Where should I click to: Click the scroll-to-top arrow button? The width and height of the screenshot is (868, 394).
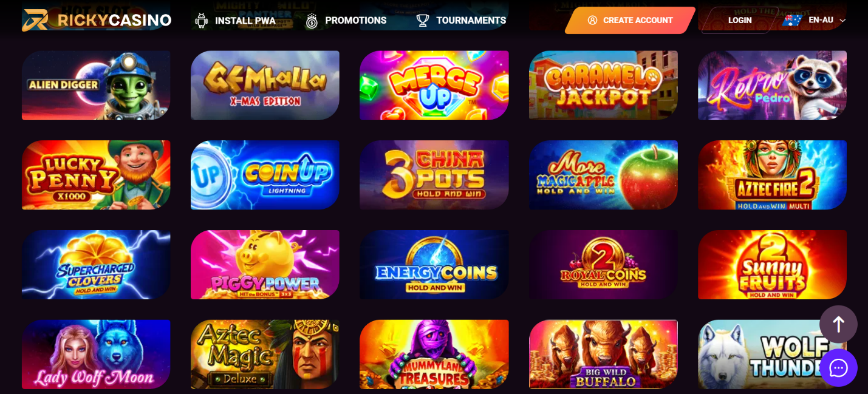[838, 324]
